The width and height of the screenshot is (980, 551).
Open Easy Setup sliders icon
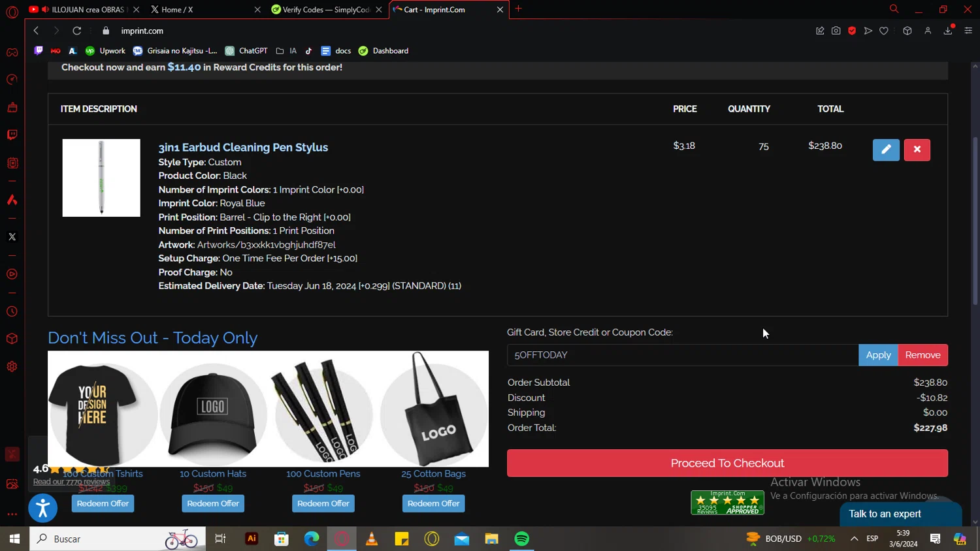point(968,31)
